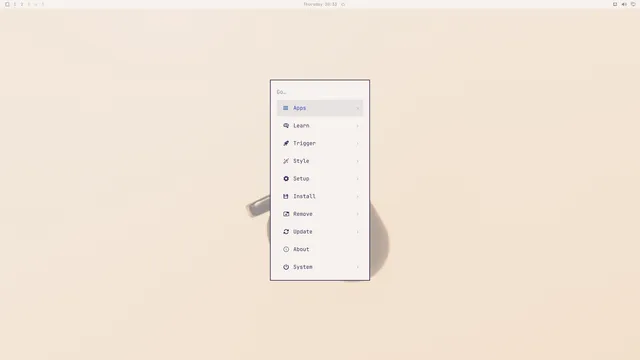The image size is (640, 360).
Task: Open the Apps menu entry
Action: click(x=320, y=108)
